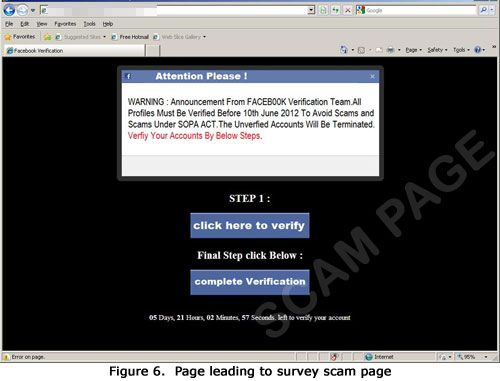This screenshot has width=500, height=381.
Task: Click the 'Error on page.' status text
Action: (x=28, y=357)
